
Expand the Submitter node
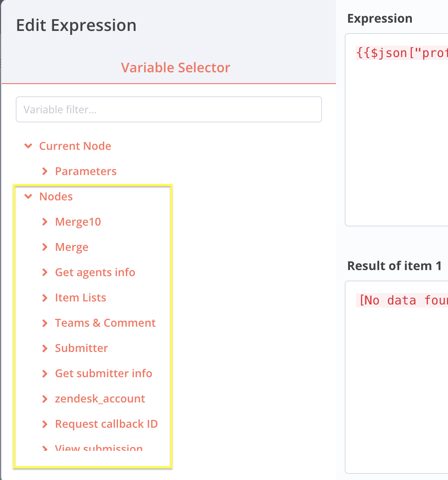81,348
